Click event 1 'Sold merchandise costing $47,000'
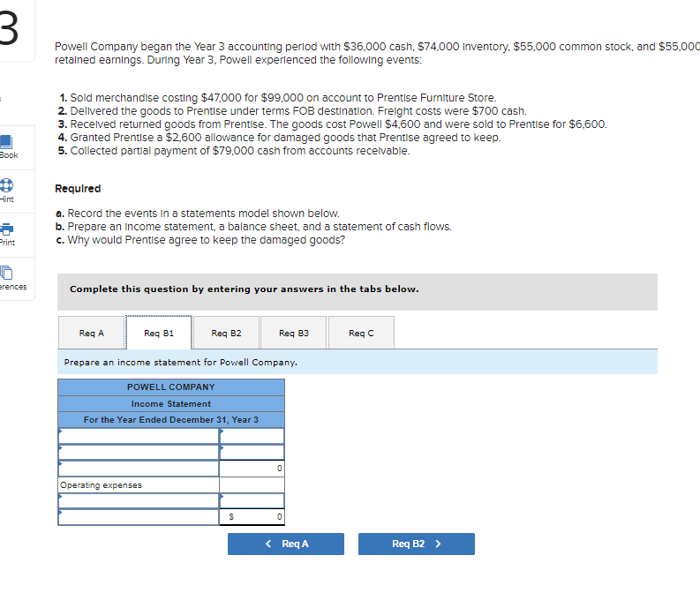The width and height of the screenshot is (700, 593). (277, 98)
